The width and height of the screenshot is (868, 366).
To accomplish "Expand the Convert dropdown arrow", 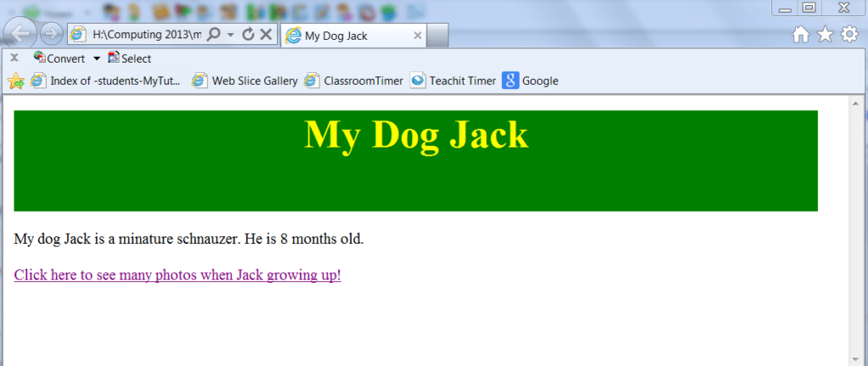I will pyautogui.click(x=96, y=58).
